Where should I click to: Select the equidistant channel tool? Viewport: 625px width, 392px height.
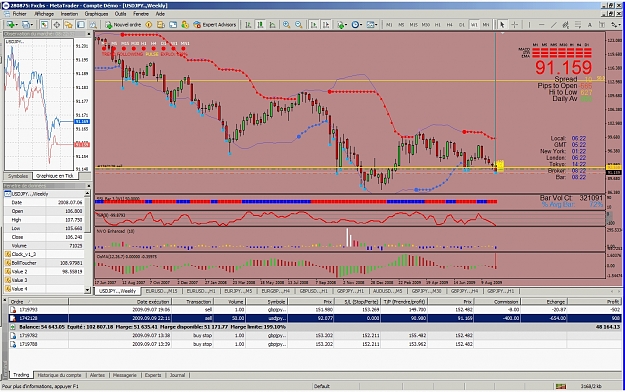coord(565,25)
